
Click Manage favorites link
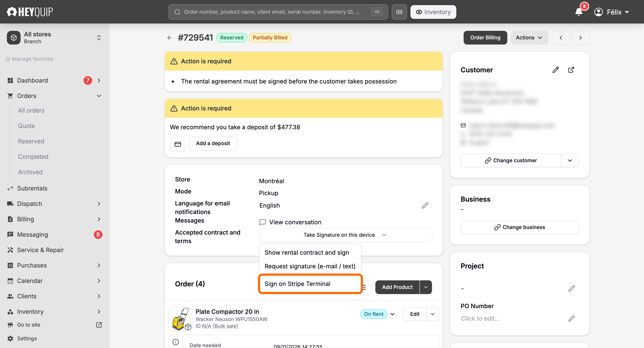coord(29,59)
